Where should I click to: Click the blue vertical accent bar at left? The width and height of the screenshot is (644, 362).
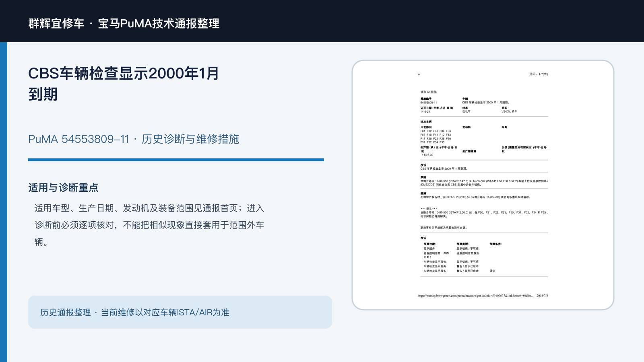(x=4, y=202)
